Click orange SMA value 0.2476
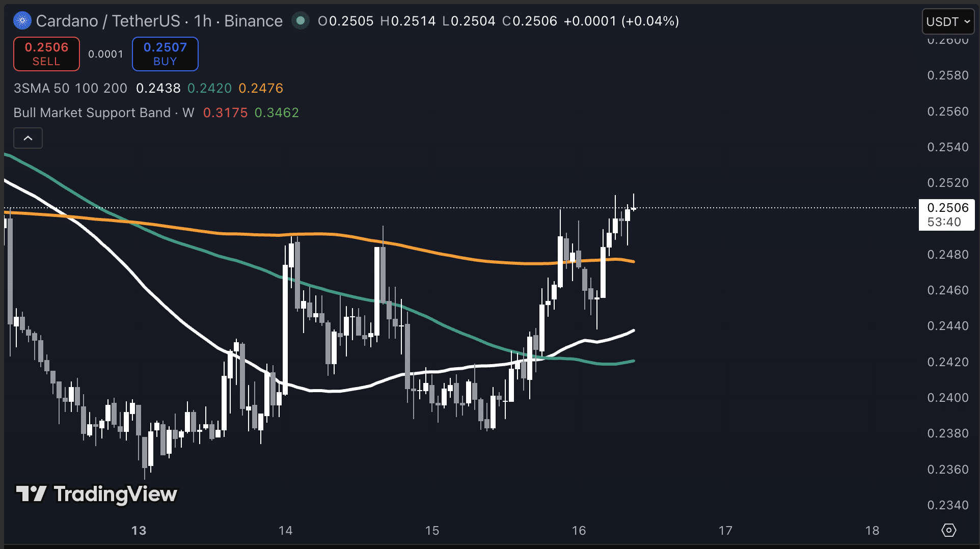The height and width of the screenshot is (549, 980). (x=261, y=88)
